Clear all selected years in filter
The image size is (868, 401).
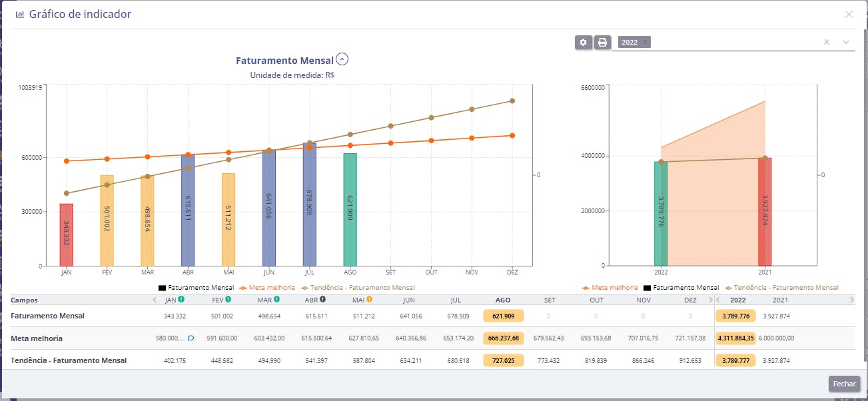[827, 43]
